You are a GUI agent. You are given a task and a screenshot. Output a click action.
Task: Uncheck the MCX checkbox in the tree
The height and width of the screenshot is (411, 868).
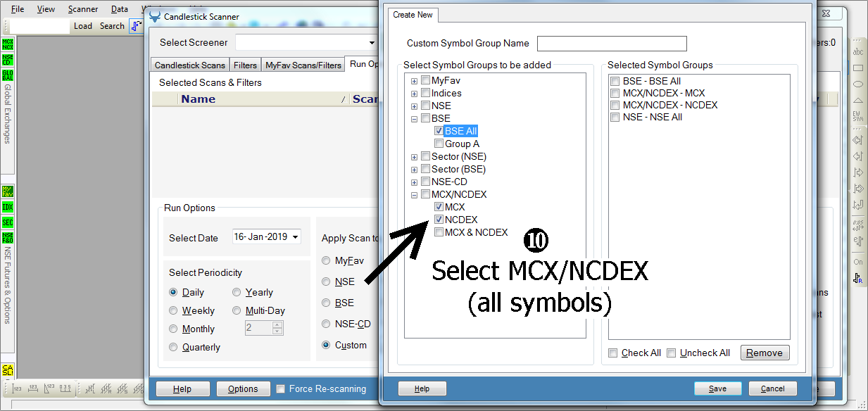click(439, 207)
